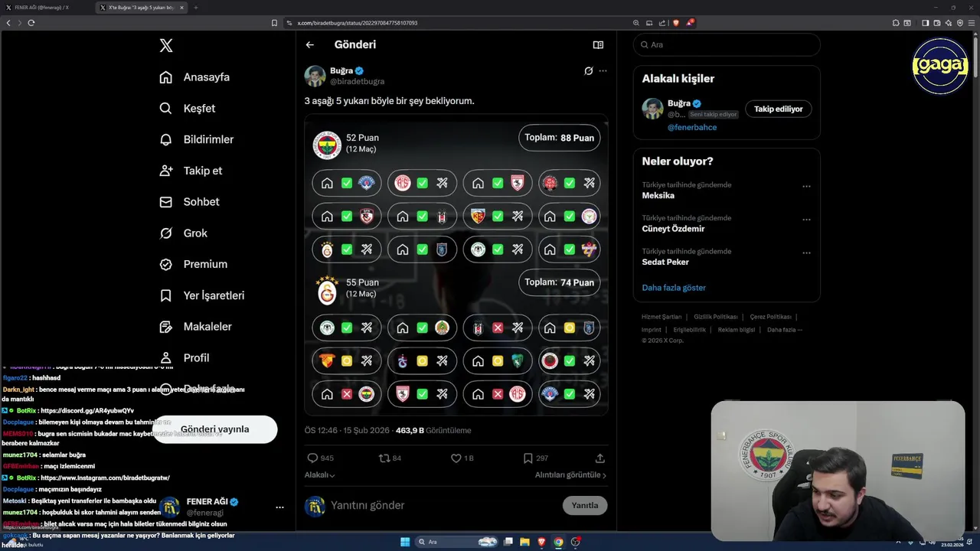Click the Daha fazla göster link

click(x=674, y=288)
